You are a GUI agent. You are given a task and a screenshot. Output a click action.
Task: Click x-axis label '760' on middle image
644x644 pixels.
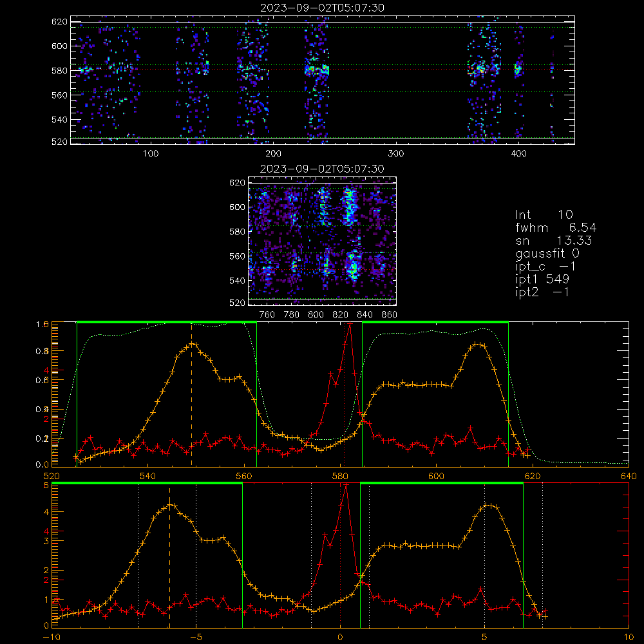(x=267, y=315)
